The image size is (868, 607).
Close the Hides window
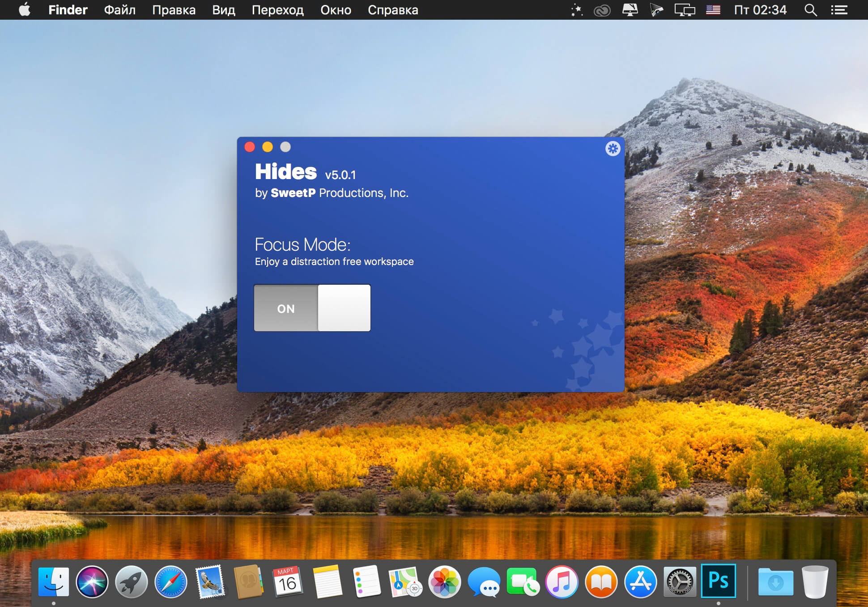[250, 147]
